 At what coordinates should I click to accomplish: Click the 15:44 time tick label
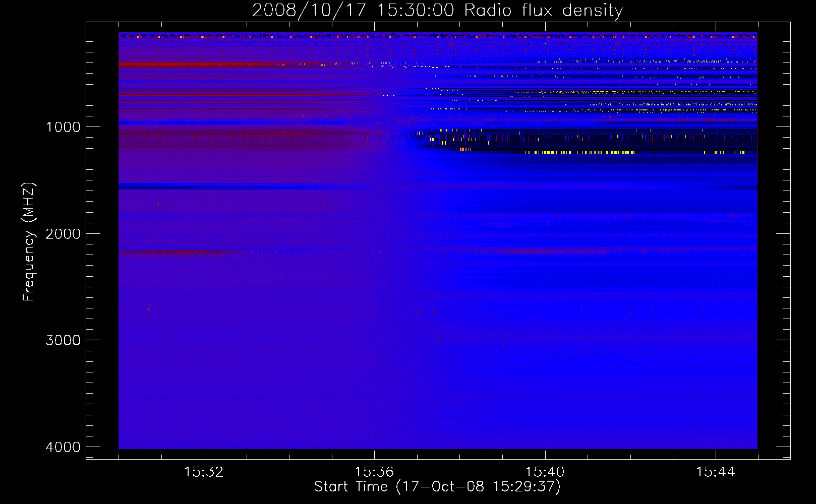(x=716, y=472)
